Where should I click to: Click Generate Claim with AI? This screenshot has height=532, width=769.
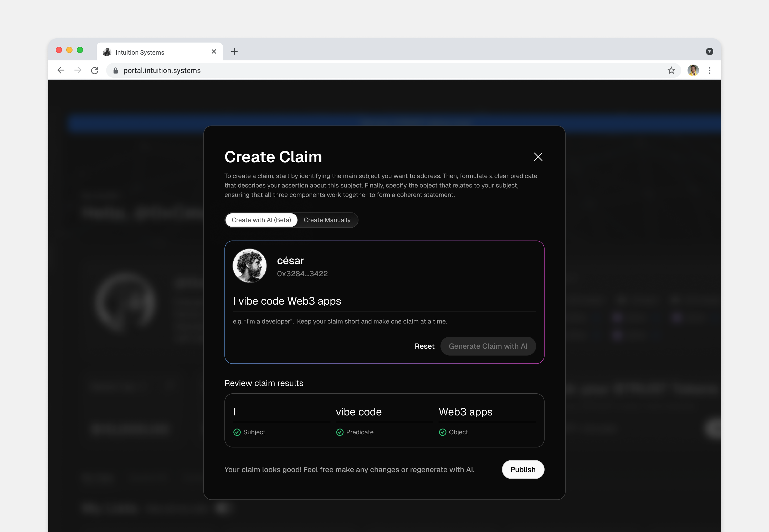click(x=488, y=346)
